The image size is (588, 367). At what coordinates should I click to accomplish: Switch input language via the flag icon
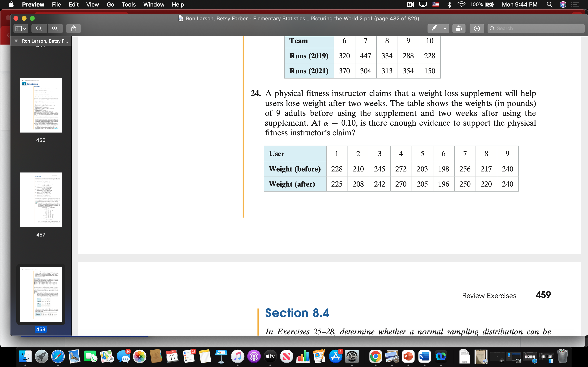click(436, 4)
